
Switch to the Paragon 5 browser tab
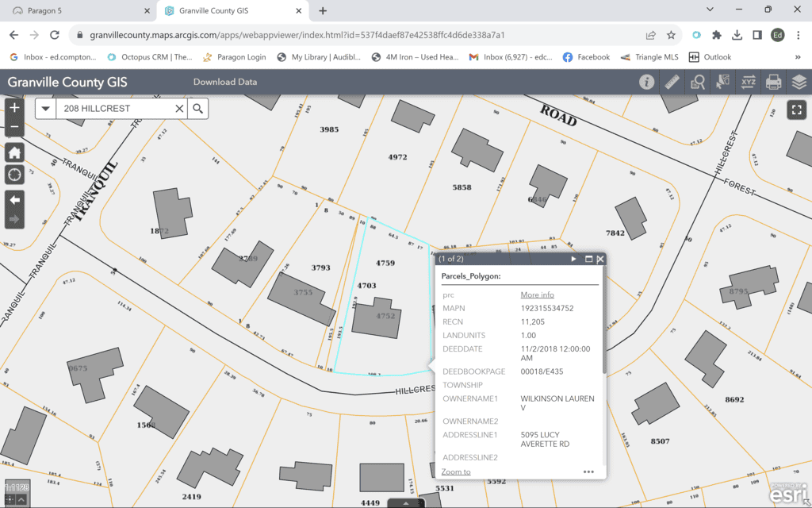pyautogui.click(x=71, y=11)
